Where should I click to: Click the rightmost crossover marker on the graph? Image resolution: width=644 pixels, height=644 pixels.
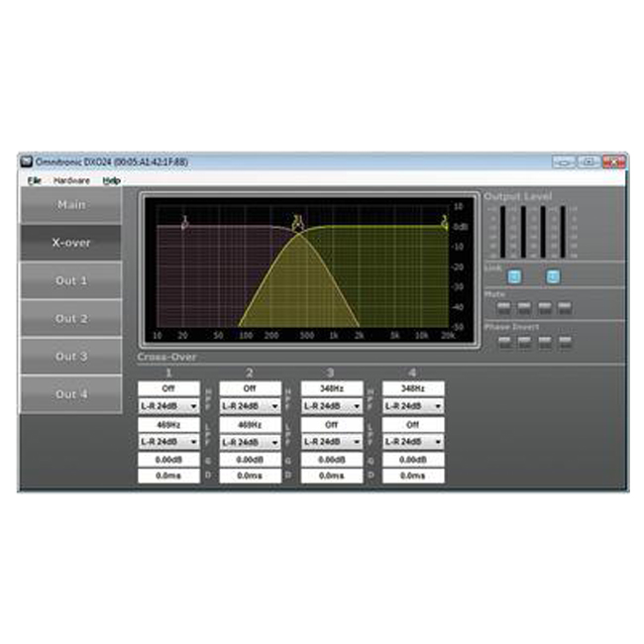444,222
